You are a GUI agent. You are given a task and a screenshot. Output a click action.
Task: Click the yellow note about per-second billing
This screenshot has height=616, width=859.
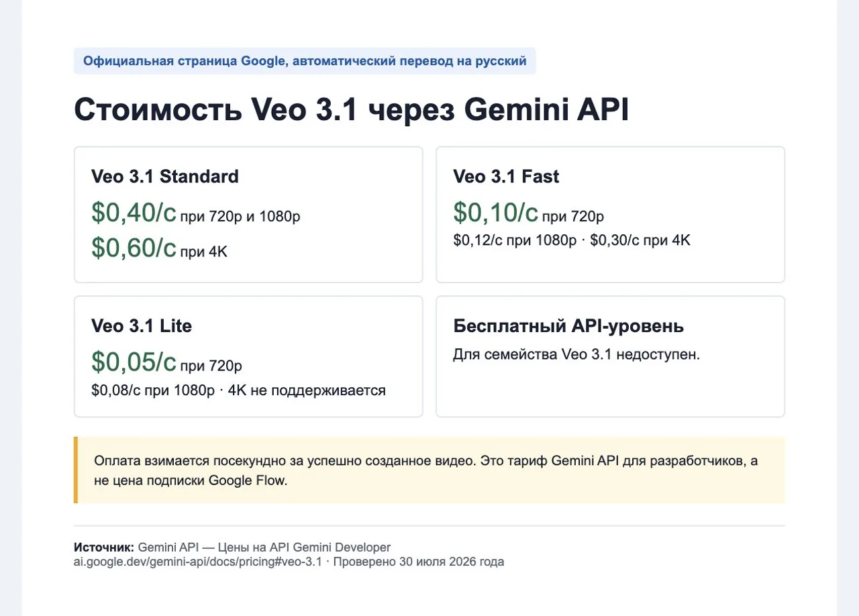pos(429,470)
